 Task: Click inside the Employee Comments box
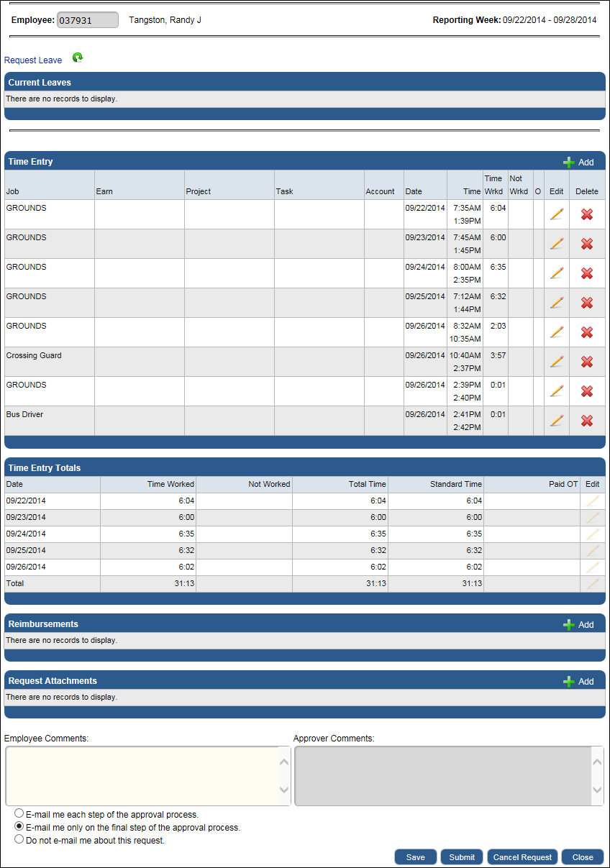click(141, 775)
